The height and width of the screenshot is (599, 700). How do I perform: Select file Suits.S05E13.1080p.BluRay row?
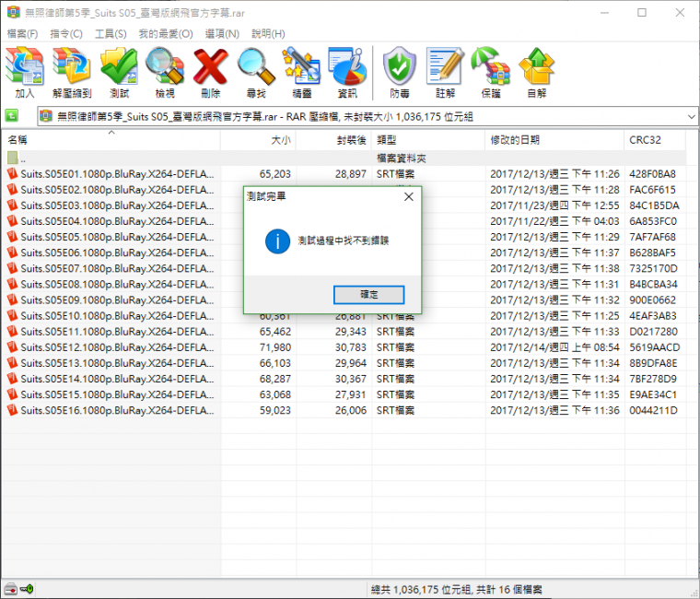117,363
